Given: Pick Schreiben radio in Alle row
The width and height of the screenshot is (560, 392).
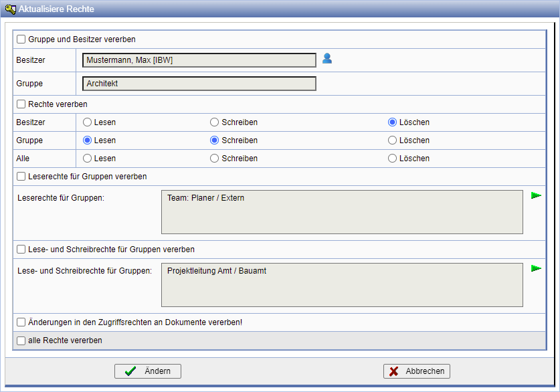Looking at the screenshot, I should tap(215, 159).
